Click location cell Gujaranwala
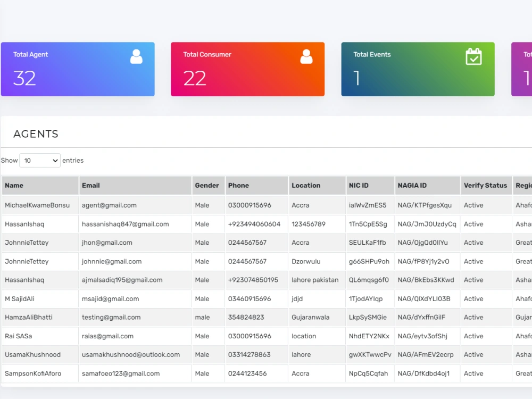532x399 pixels. (311, 317)
